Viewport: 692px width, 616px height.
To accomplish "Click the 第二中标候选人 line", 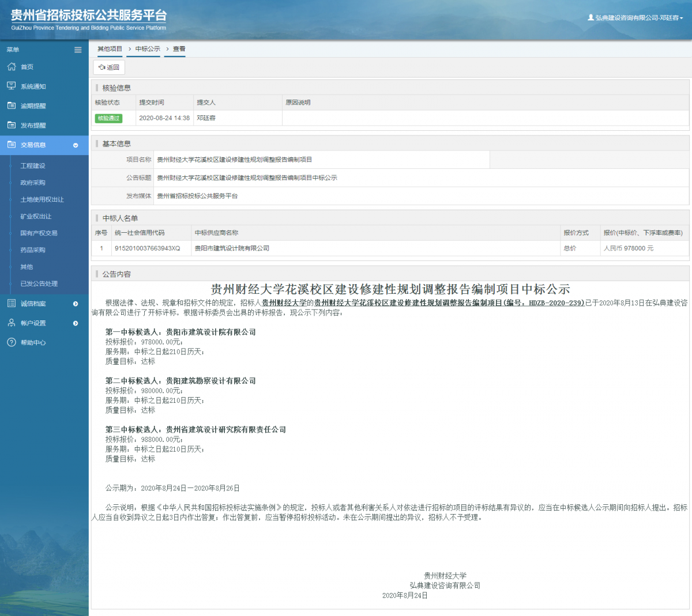I will coord(180,381).
